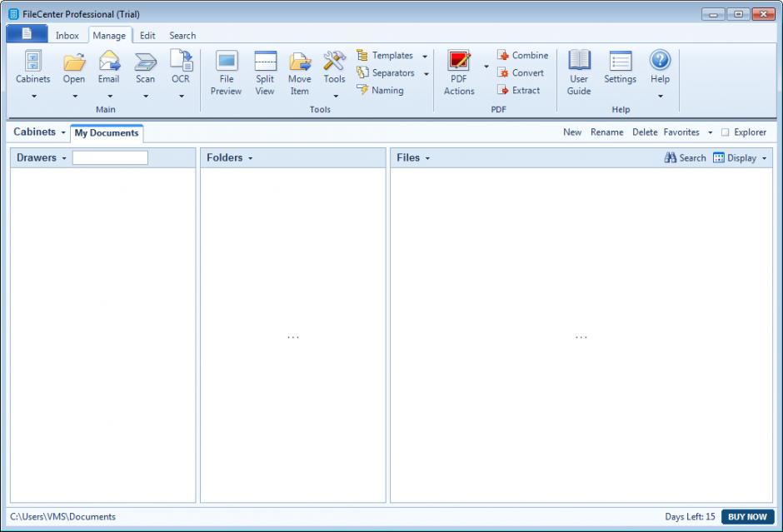The image size is (783, 532).
Task: Click the Days Left: 15 status text
Action: click(690, 517)
